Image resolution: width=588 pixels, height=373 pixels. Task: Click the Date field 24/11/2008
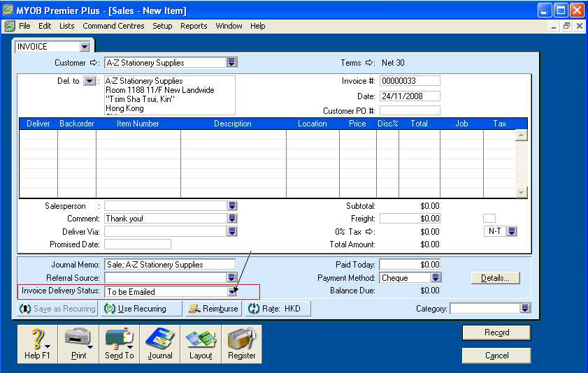[x=410, y=96]
